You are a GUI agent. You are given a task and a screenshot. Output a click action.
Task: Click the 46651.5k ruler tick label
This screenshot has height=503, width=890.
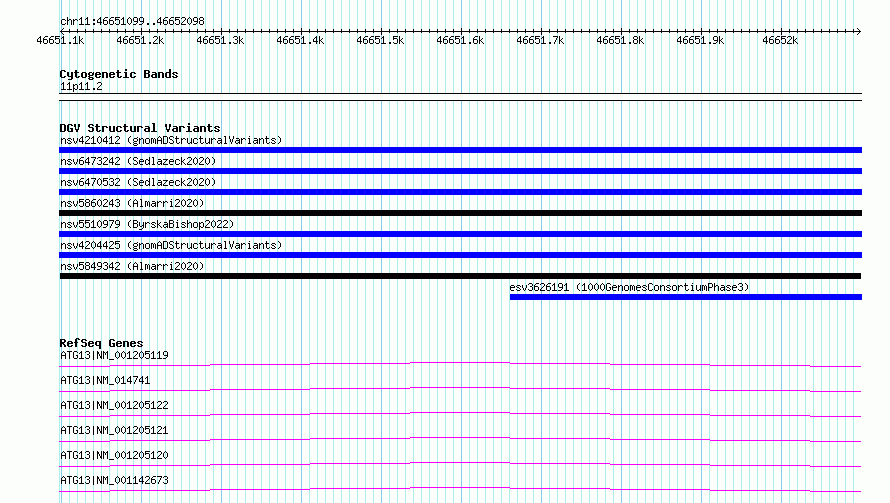click(380, 40)
